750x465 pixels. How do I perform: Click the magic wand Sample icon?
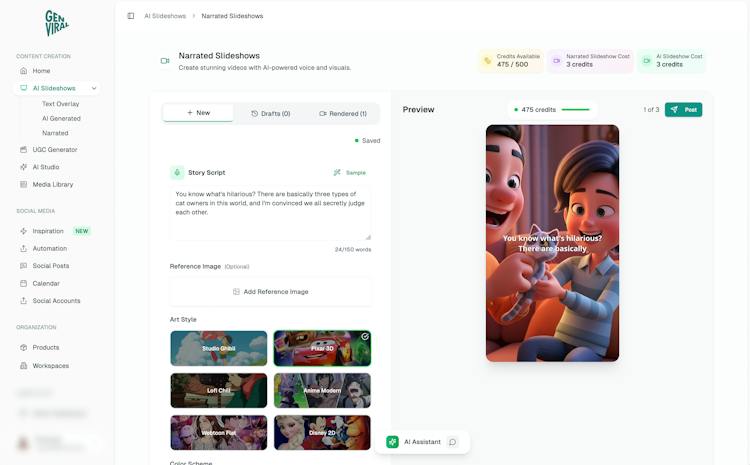tap(337, 172)
